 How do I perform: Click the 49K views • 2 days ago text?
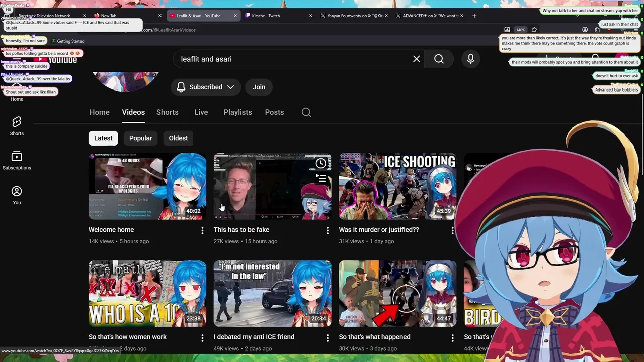point(243,348)
